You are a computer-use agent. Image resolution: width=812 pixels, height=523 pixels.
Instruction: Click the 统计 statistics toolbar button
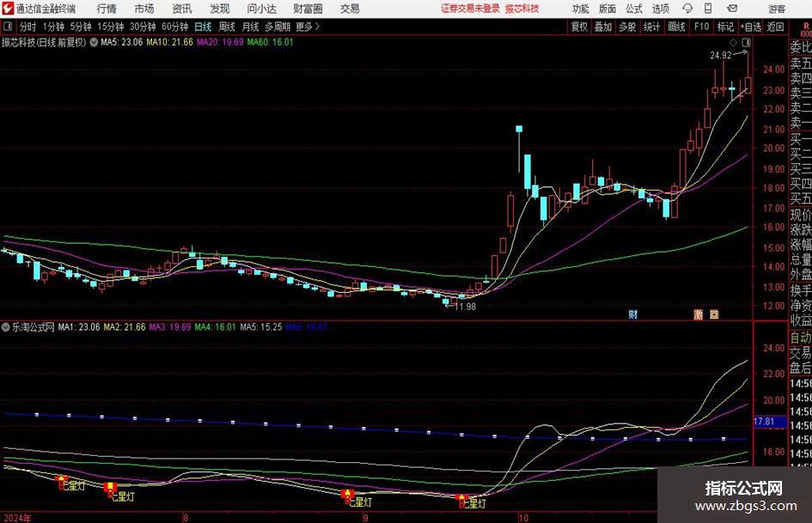pyautogui.click(x=651, y=27)
